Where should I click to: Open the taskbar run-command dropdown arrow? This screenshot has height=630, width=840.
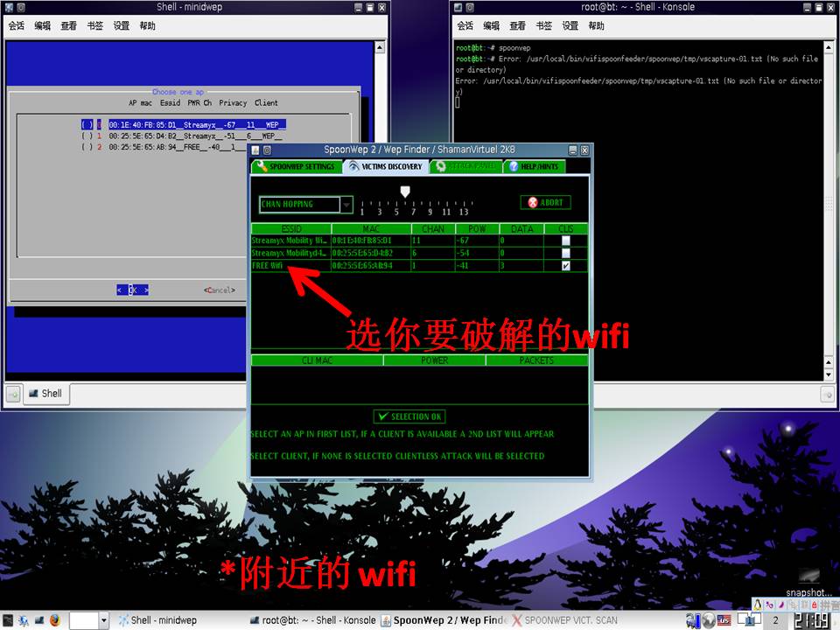(x=104, y=621)
